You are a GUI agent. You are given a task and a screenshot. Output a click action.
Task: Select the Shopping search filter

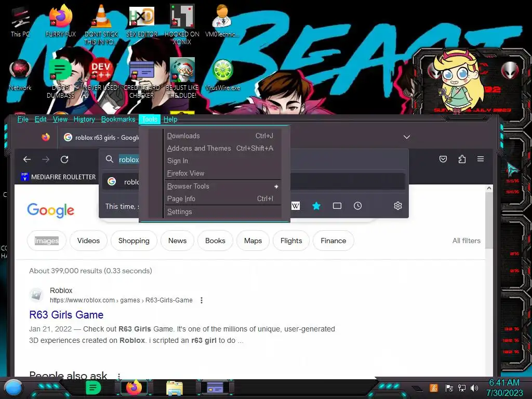pos(134,241)
